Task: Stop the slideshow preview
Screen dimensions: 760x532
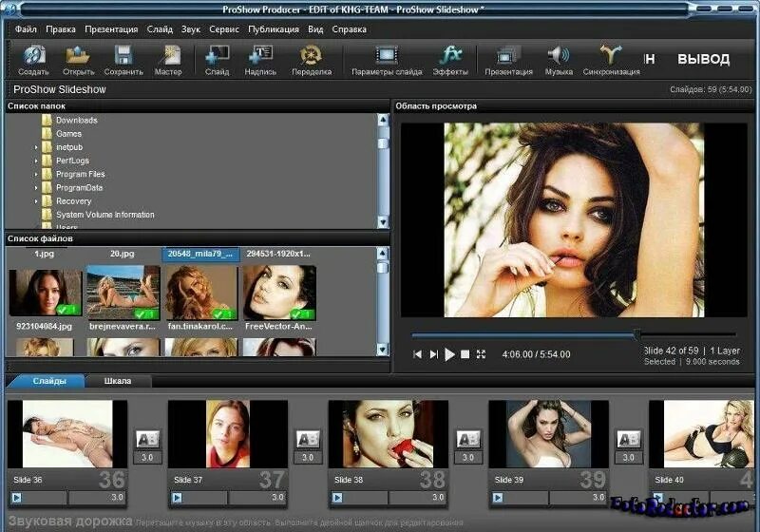Action: 465,354
